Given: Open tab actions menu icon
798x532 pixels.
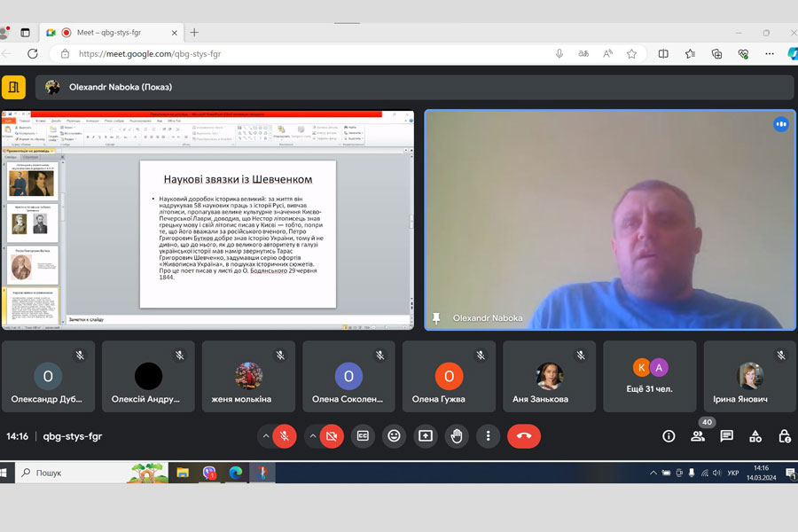Looking at the screenshot, I should (x=25, y=33).
